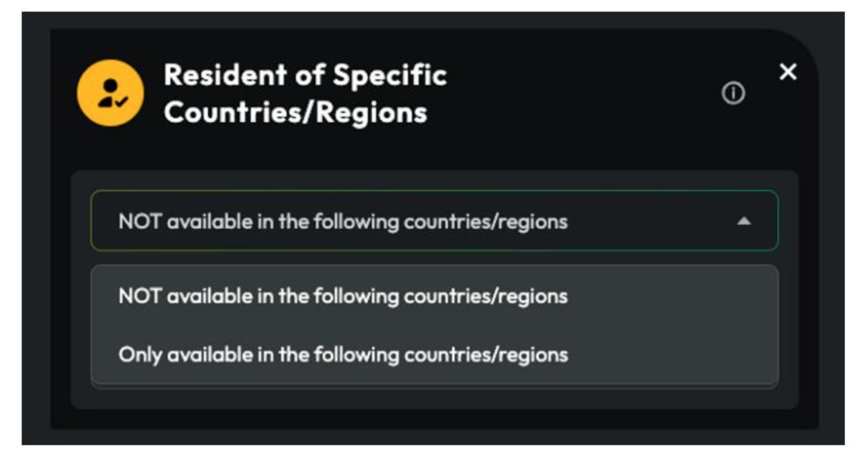Click the person-with-checkmark avatar icon
Viewport: 868px width, 455px height.
tap(110, 93)
